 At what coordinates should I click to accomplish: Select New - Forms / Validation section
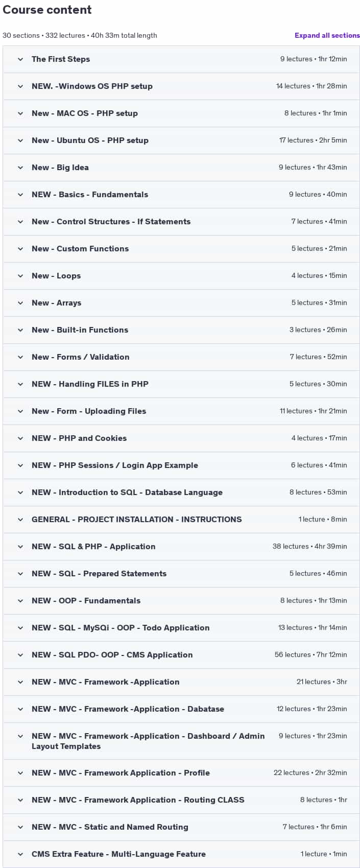pyautogui.click(x=181, y=357)
